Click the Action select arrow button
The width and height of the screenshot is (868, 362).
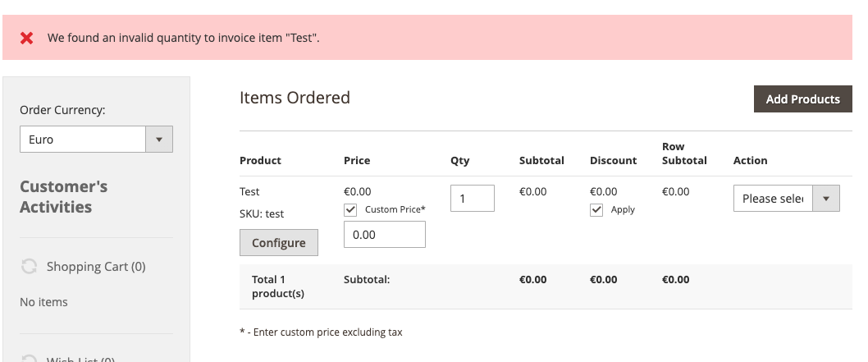(x=825, y=199)
